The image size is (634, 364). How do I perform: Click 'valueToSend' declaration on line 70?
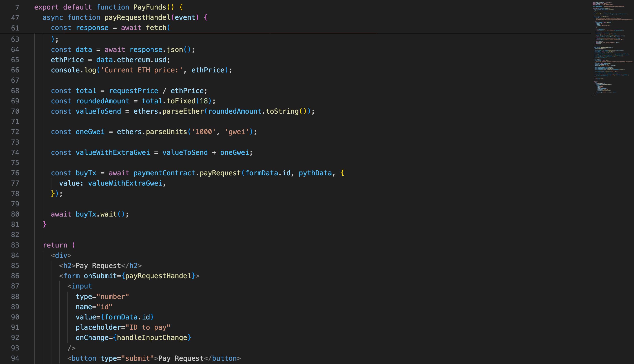coord(98,111)
